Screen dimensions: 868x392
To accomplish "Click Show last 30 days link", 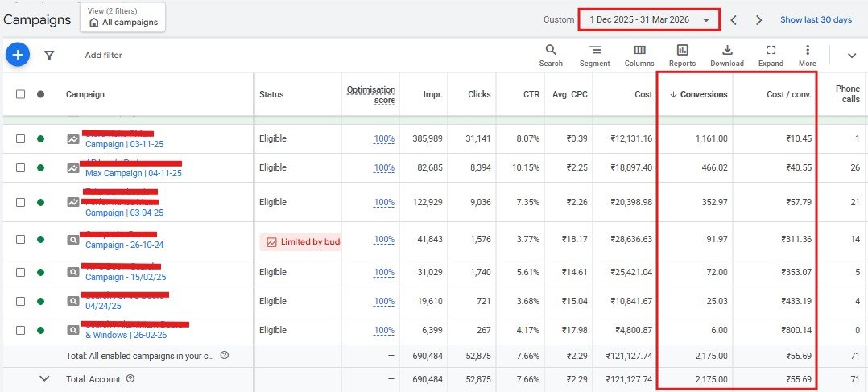I will [x=815, y=20].
